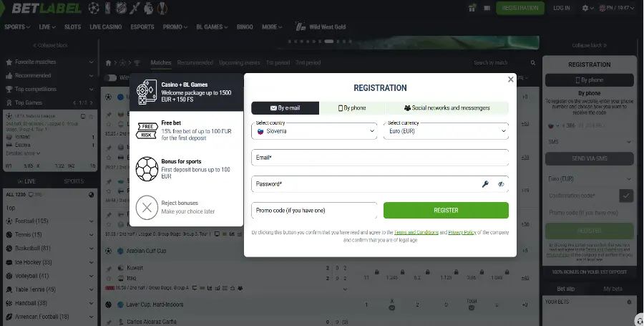Expand Top competitions section
Screen dimensions: 644x326
(49, 90)
